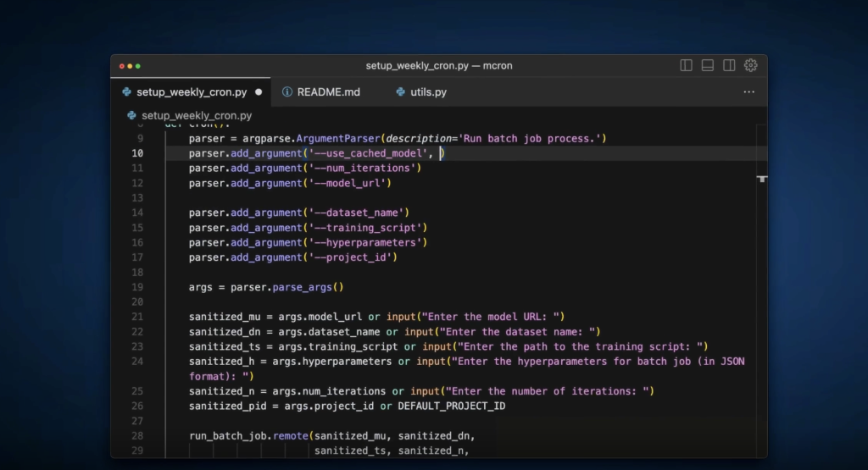Toggle the bottom panel layout icon
This screenshot has height=470, width=868.
(708, 65)
